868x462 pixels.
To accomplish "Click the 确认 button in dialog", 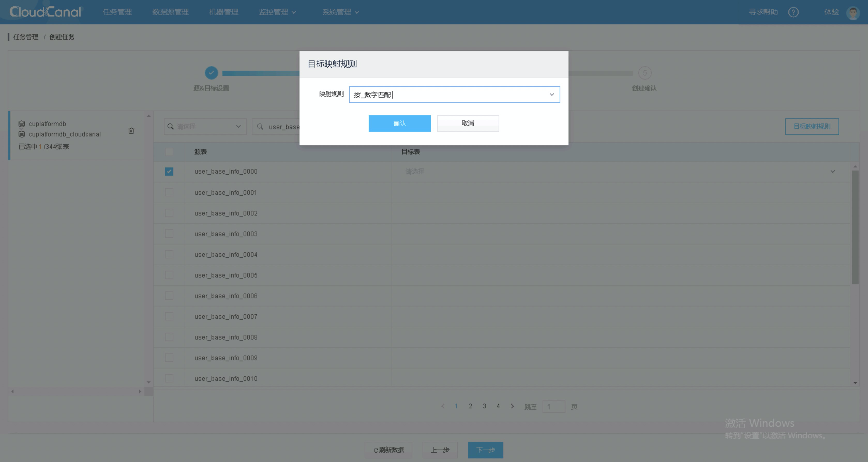I will point(399,123).
